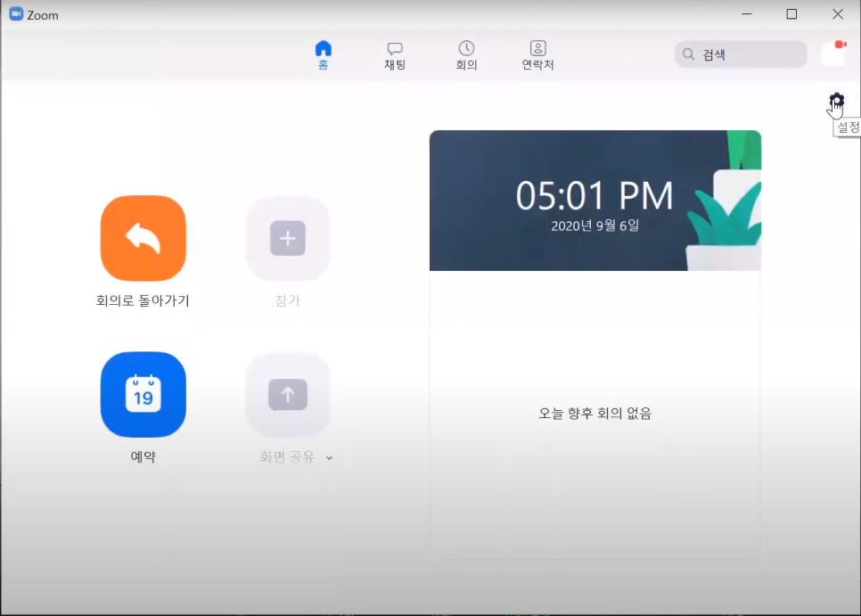Switch to the 회의 Meetings tab

tap(466, 56)
